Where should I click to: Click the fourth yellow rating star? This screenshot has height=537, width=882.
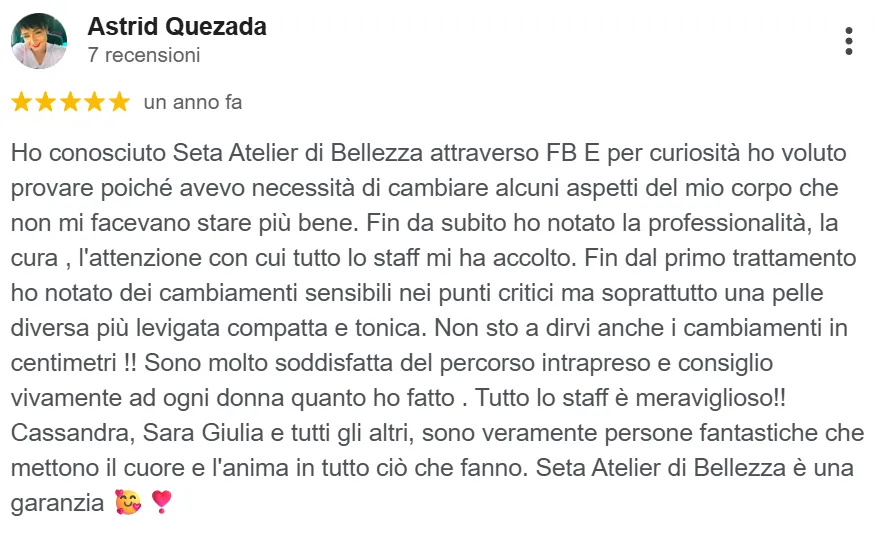(94, 102)
